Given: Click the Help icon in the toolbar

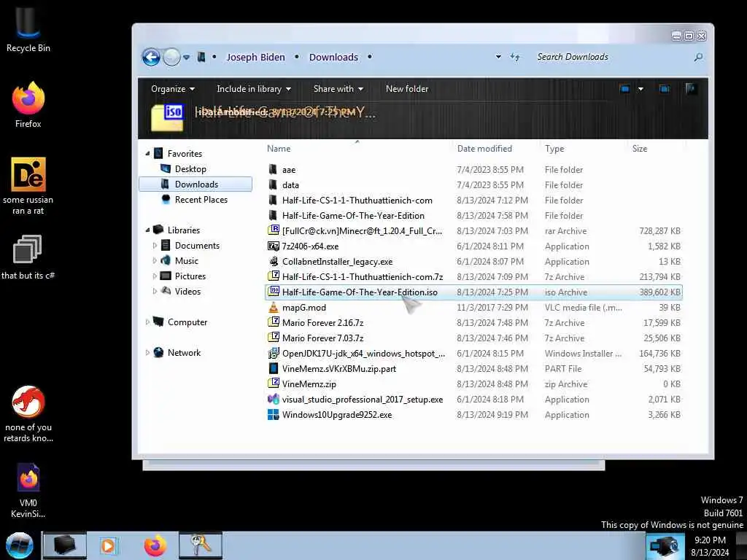Looking at the screenshot, I should pos(691,89).
